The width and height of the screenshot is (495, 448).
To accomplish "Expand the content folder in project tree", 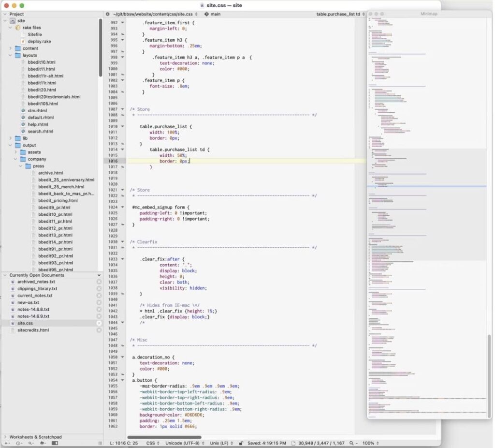I will click(x=10, y=48).
